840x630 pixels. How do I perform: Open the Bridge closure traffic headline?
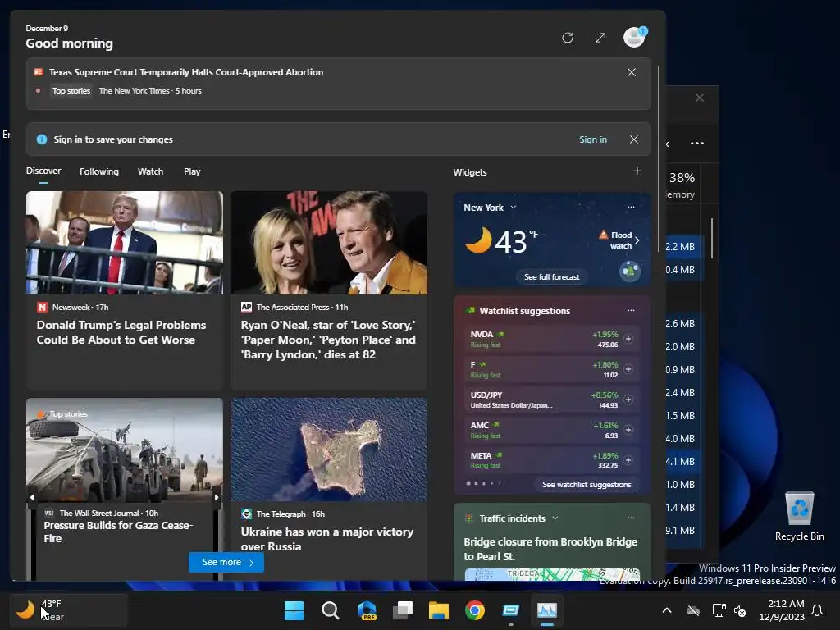(x=550, y=549)
